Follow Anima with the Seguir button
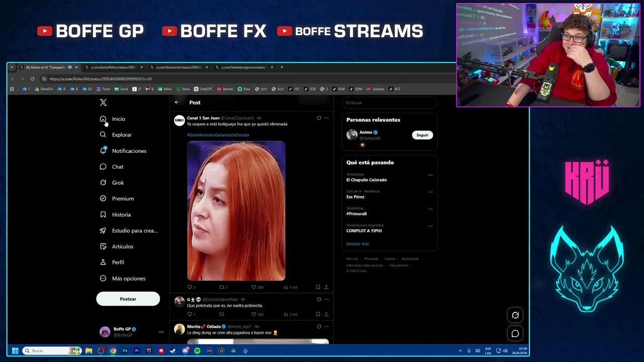The image size is (644, 362). (422, 135)
